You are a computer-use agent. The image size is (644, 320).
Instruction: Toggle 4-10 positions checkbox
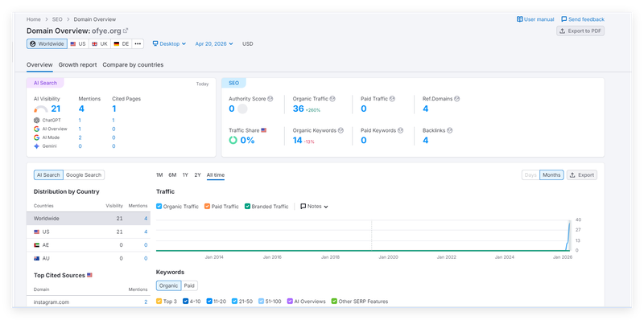point(186,302)
